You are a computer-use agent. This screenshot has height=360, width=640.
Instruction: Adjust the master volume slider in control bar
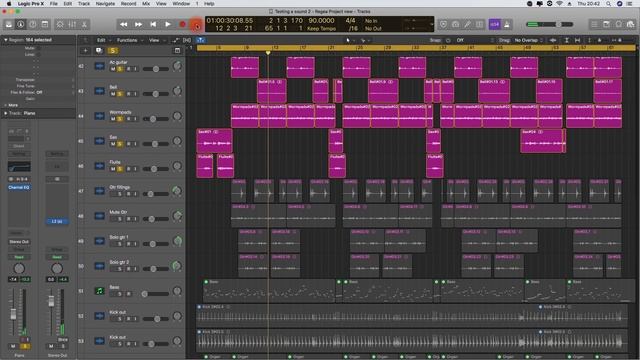(549, 24)
